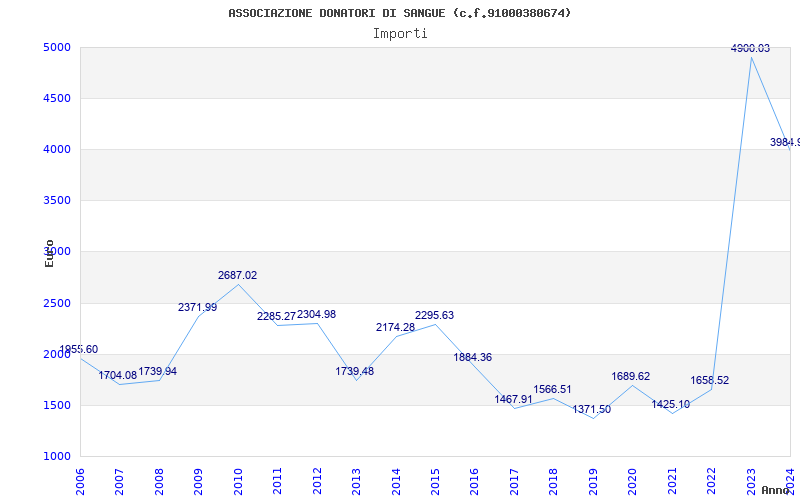Screen dimensions: 800x500
Task: Click the 2010 year label
Action: (x=238, y=482)
